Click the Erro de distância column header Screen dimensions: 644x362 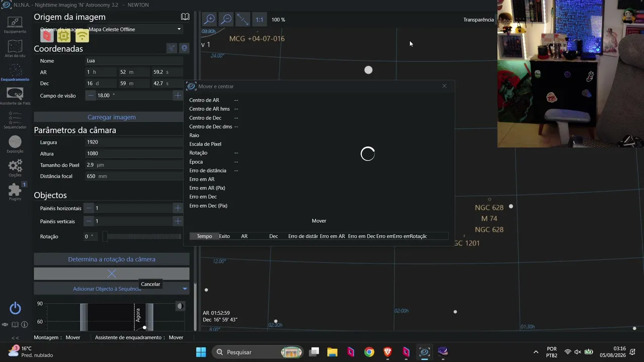pyautogui.click(x=303, y=236)
